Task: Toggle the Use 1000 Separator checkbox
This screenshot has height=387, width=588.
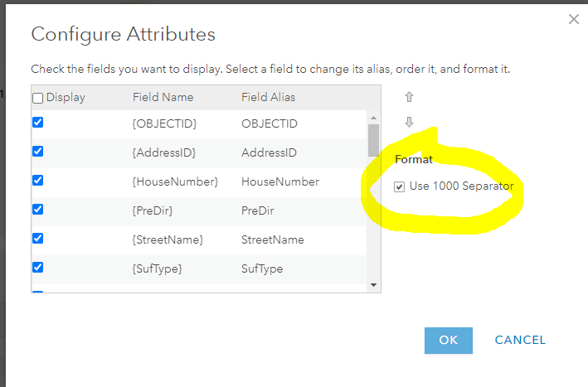Action: (x=400, y=186)
